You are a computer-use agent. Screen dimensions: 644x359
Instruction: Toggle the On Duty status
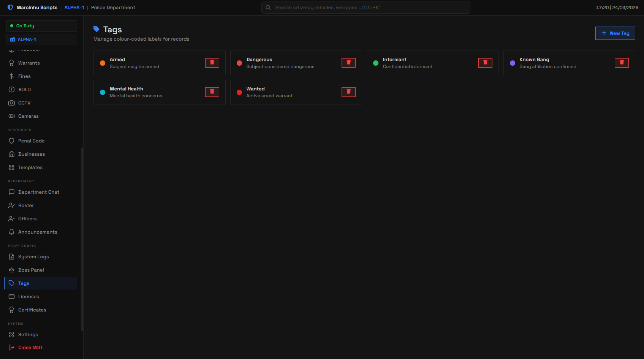click(x=41, y=26)
